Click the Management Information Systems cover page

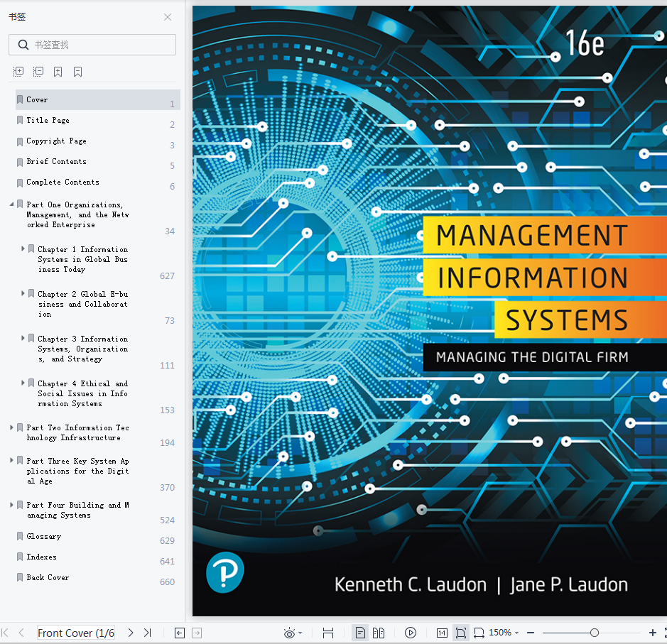coord(430,311)
